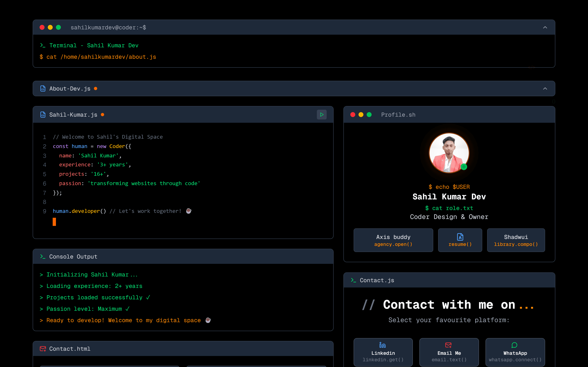Click the terminal icon next to Console Output
This screenshot has height=367, width=588.
(x=43, y=256)
